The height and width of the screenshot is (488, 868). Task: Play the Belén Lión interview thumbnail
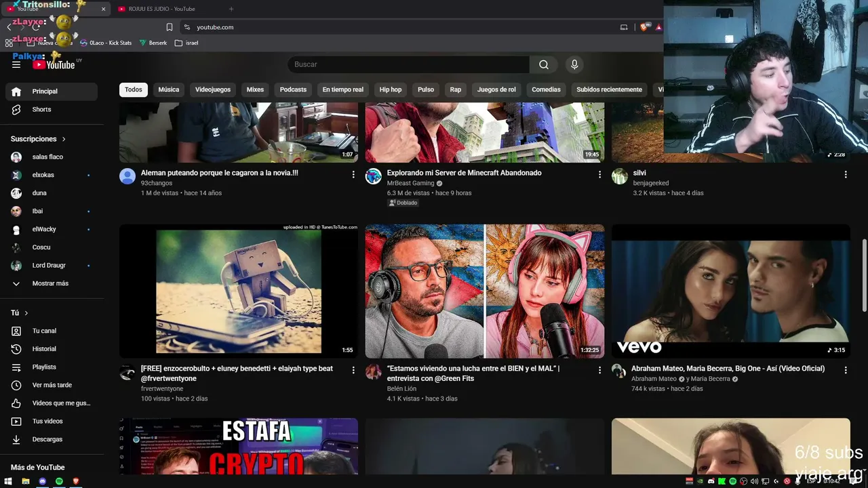(485, 291)
